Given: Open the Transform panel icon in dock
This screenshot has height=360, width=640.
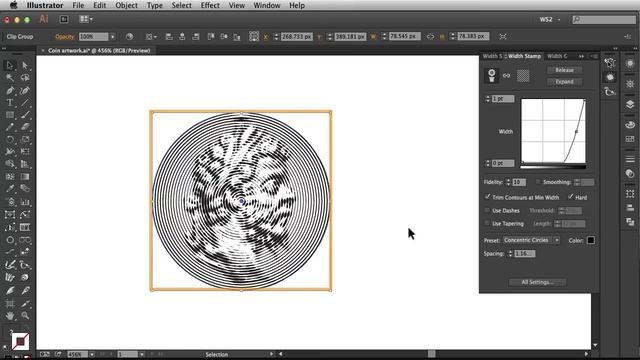Looking at the screenshot, I should point(630,194).
